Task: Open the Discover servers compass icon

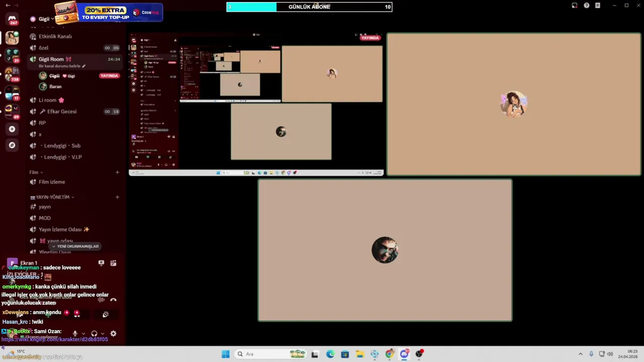Action: pos(12,145)
